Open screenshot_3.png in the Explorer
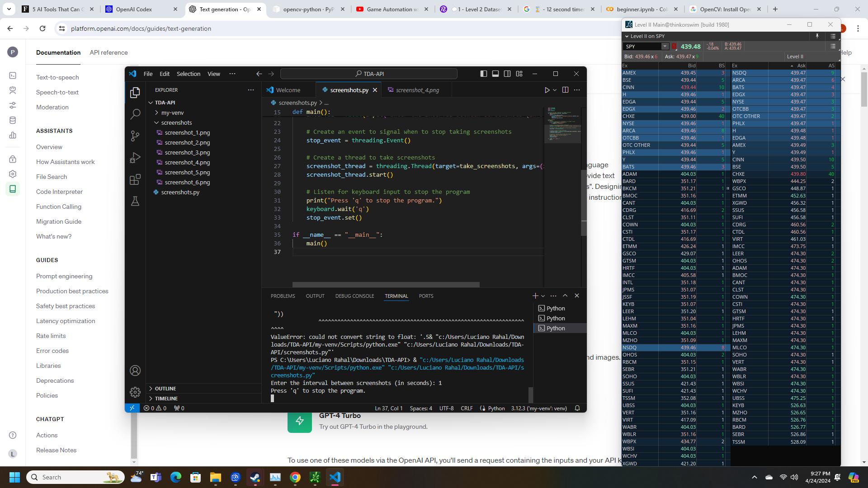This screenshot has height=488, width=868. tap(187, 152)
